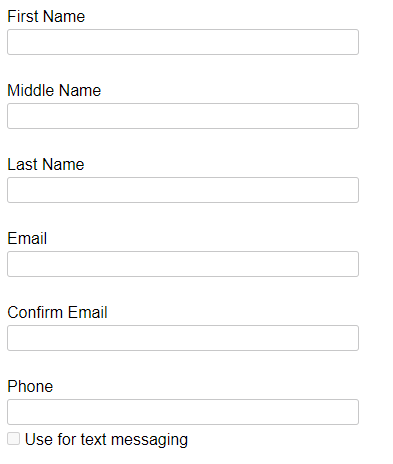
Task: Place cursor in the topmost form text box
Action: point(183,42)
